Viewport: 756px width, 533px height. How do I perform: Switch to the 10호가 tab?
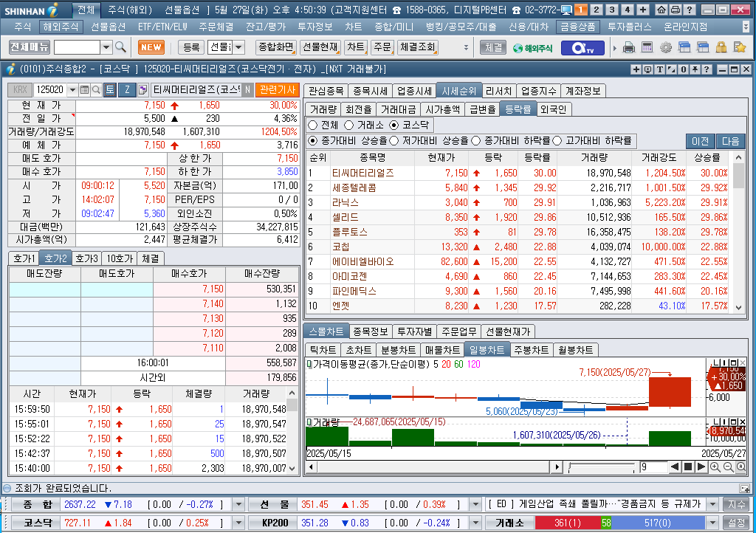(120, 258)
